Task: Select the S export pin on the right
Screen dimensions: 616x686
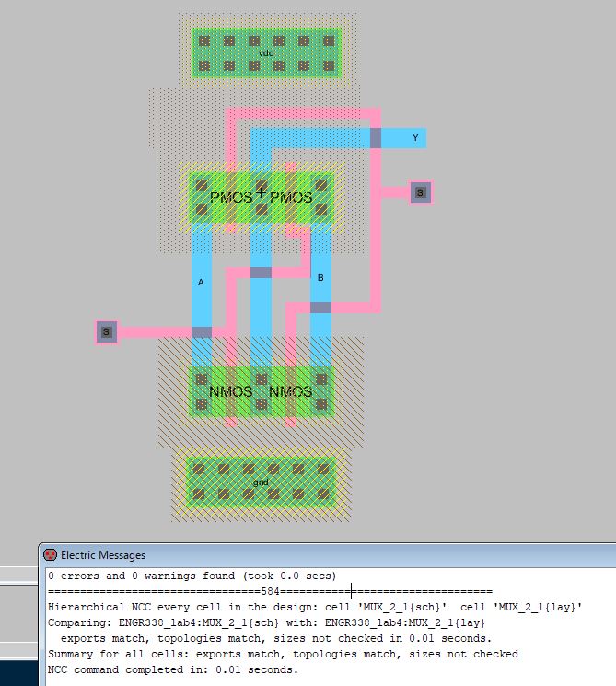Action: click(420, 192)
